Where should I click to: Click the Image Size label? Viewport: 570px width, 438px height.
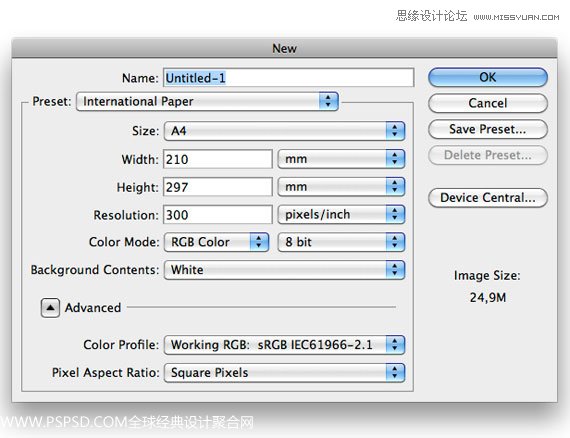pyautogui.click(x=487, y=276)
